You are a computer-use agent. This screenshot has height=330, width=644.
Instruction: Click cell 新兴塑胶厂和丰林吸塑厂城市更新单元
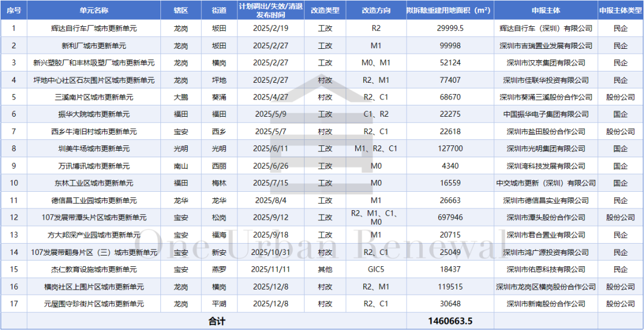click(x=94, y=63)
